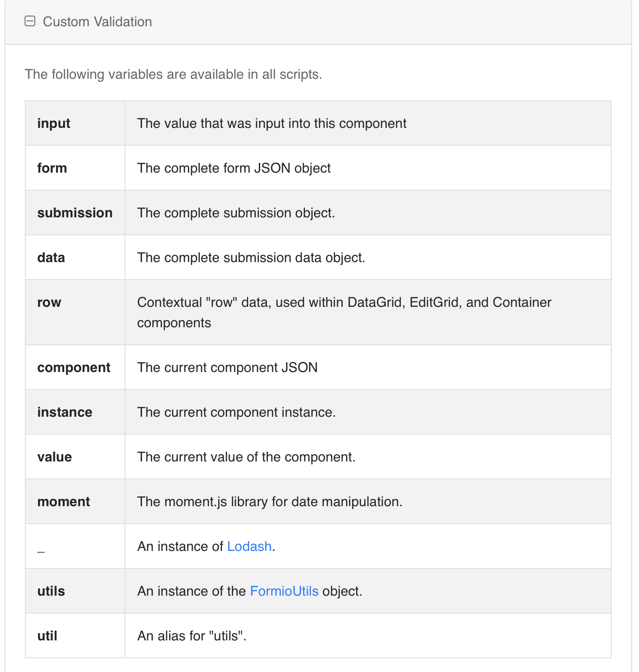639x672 pixels.
Task: Click the 'following variables are available' intro text
Action: (x=174, y=74)
